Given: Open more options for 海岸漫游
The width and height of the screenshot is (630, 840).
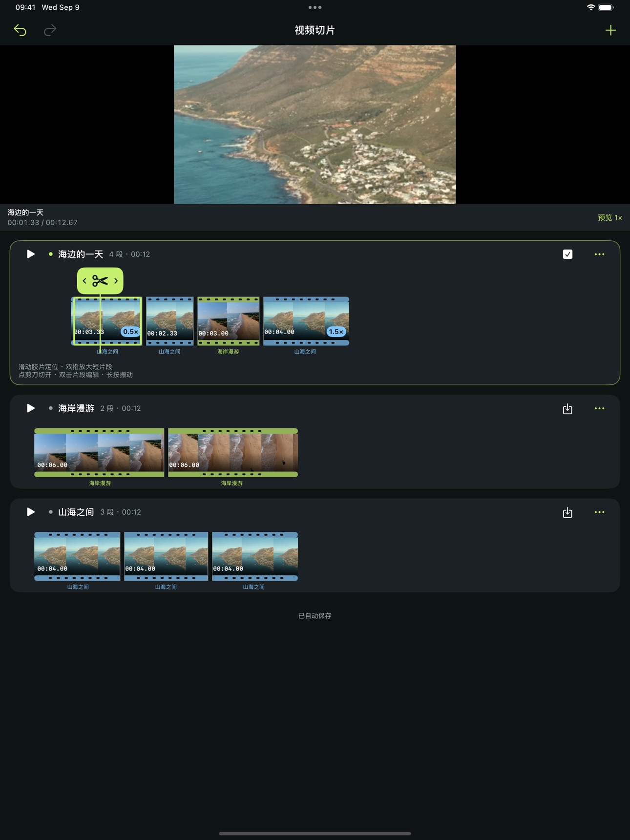Looking at the screenshot, I should pos(599,408).
